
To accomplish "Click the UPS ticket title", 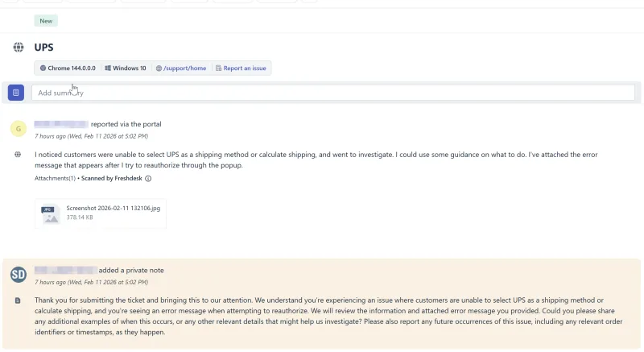I will click(43, 48).
